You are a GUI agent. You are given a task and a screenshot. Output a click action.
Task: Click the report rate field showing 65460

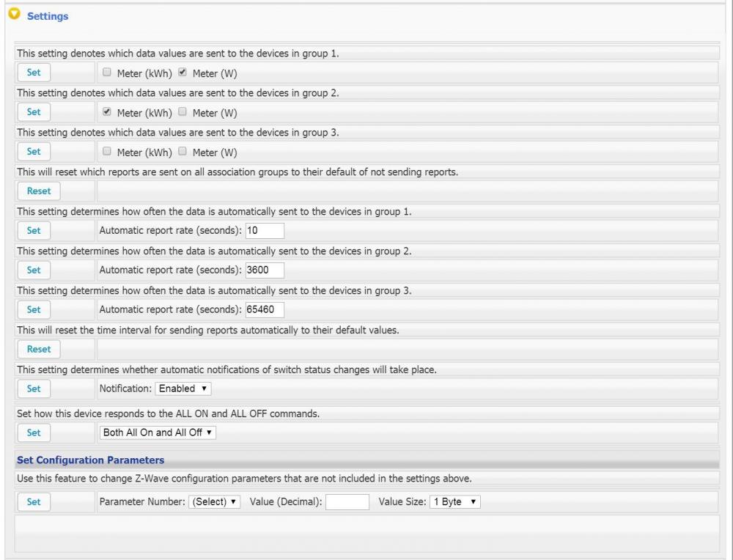(x=265, y=309)
